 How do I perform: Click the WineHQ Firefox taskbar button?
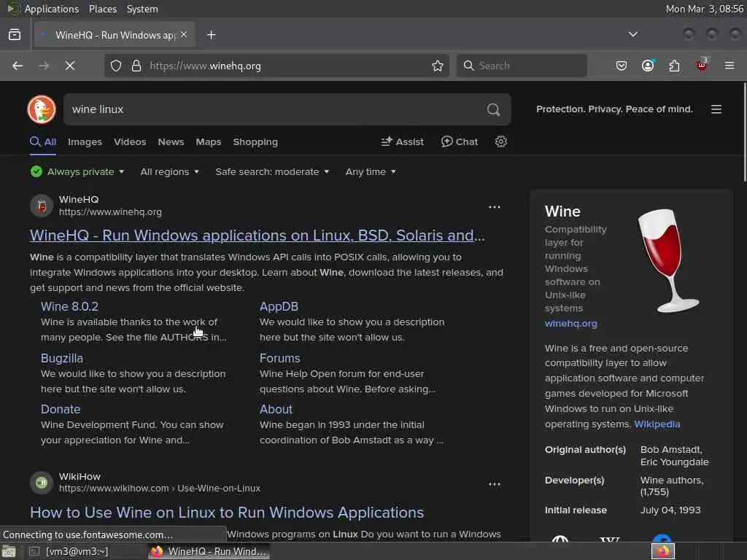coord(209,551)
